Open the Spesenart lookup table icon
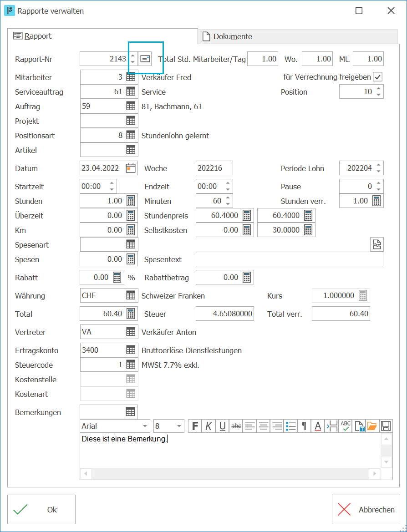The image size is (407, 532). click(x=131, y=245)
